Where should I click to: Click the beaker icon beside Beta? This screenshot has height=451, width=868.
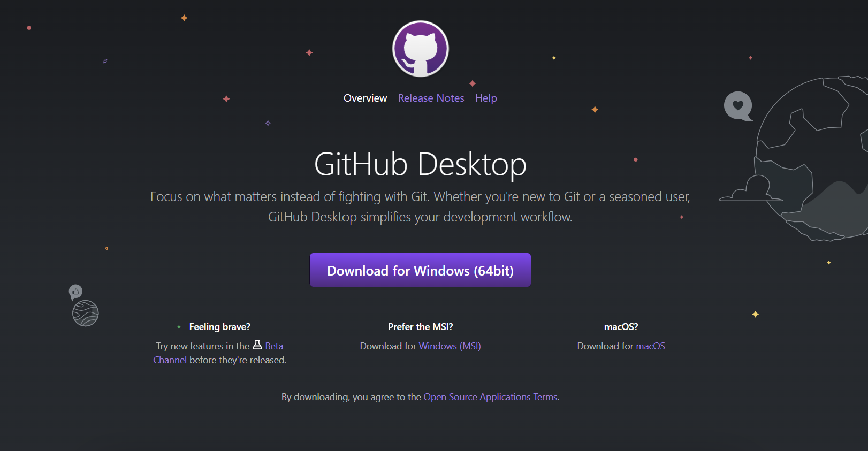pos(257,345)
